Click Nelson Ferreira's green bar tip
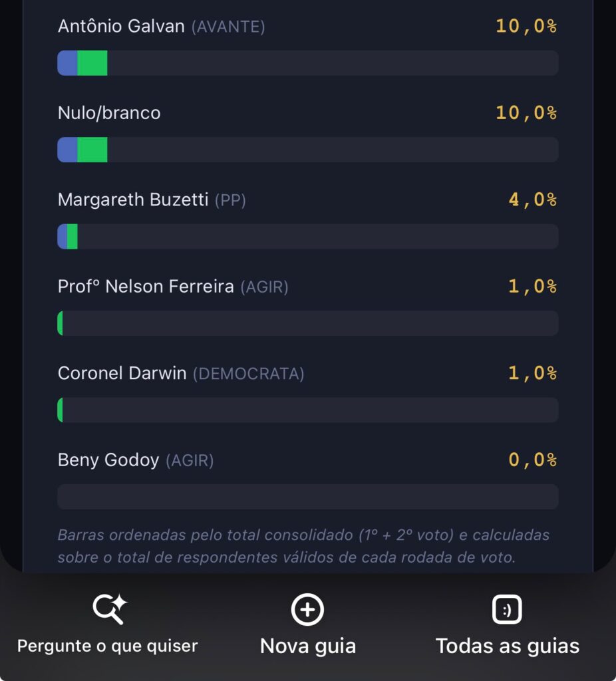 [x=60, y=323]
